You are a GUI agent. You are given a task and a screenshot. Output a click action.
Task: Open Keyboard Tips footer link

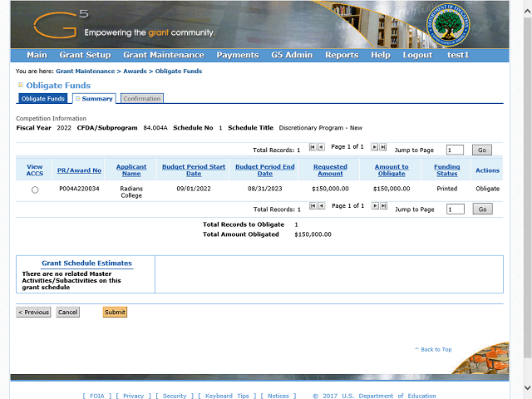tap(227, 396)
